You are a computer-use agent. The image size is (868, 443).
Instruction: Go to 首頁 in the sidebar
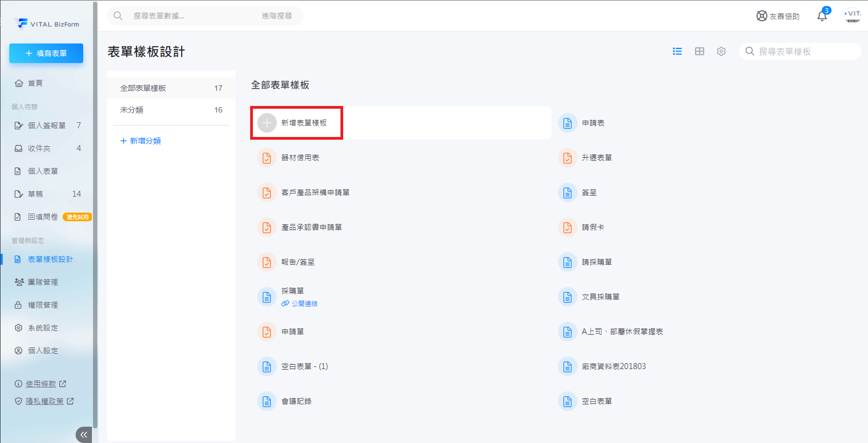[x=35, y=83]
